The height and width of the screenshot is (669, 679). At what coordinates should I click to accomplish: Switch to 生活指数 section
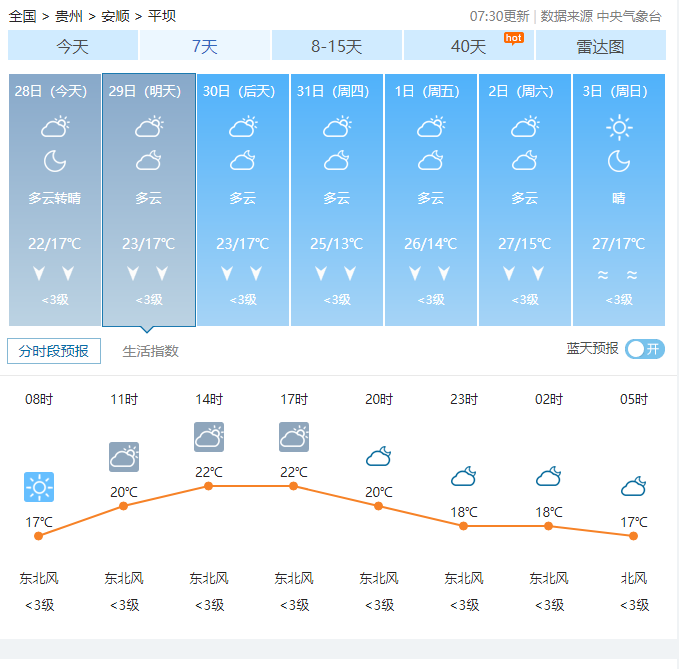pyautogui.click(x=150, y=351)
